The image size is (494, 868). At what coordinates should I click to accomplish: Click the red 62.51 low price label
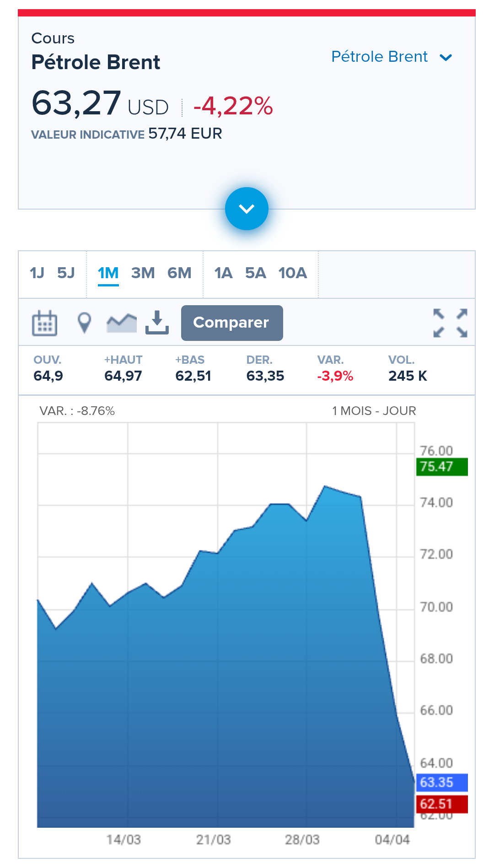tap(441, 804)
